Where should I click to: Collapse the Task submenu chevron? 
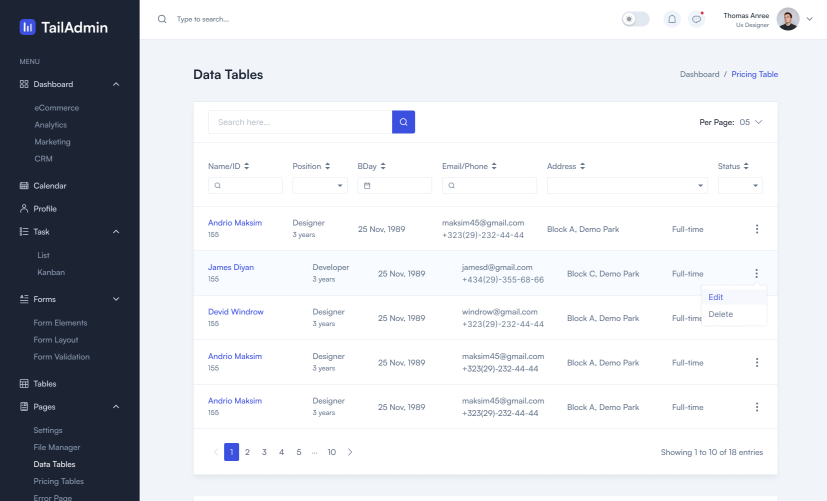pyautogui.click(x=116, y=232)
